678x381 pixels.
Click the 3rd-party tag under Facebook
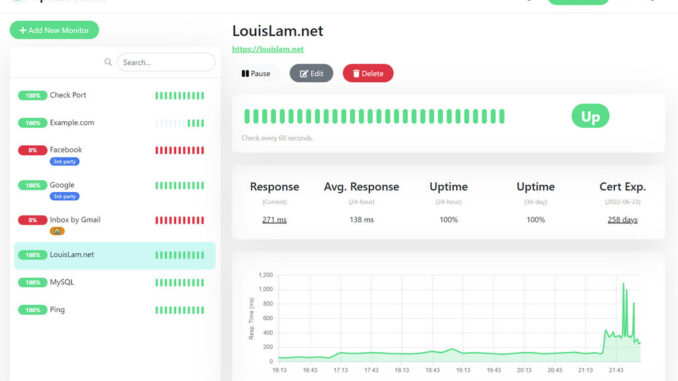click(x=64, y=162)
